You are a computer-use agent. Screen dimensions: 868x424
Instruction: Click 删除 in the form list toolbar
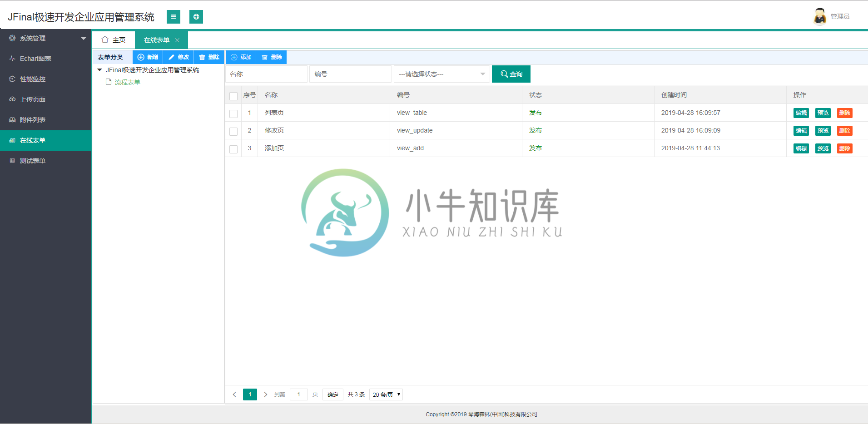tap(272, 57)
